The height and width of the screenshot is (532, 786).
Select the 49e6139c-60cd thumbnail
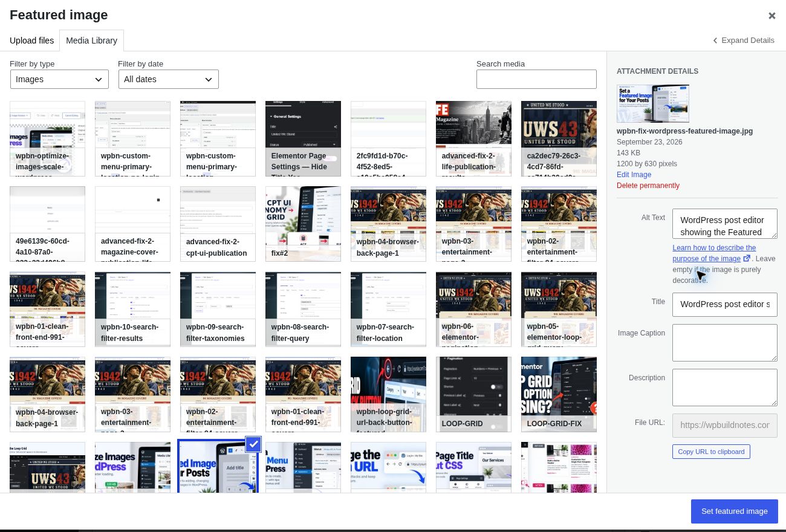47,224
